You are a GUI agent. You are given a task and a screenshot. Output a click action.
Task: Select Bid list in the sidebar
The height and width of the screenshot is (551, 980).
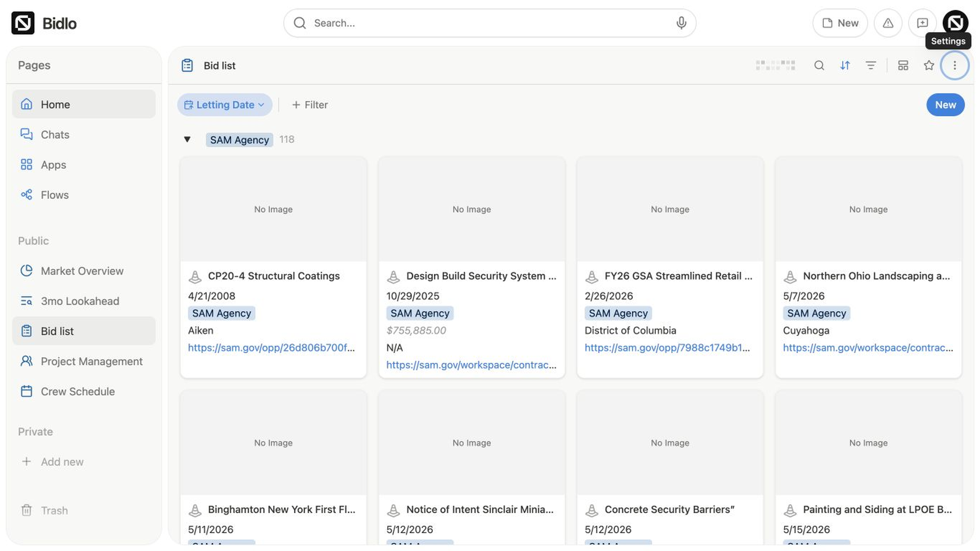coord(84,331)
